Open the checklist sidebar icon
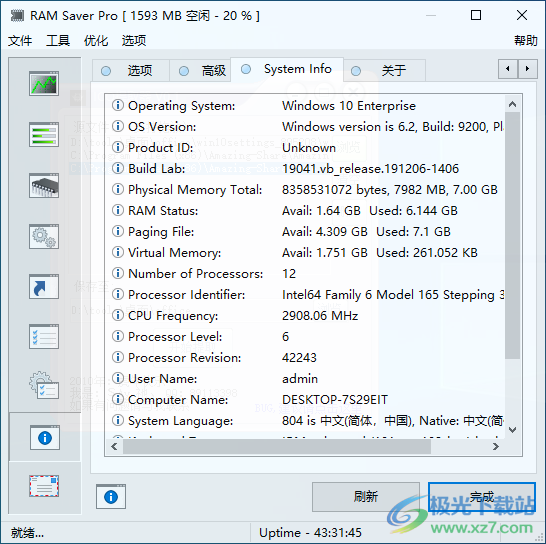This screenshot has height=544, width=546. [x=44, y=336]
